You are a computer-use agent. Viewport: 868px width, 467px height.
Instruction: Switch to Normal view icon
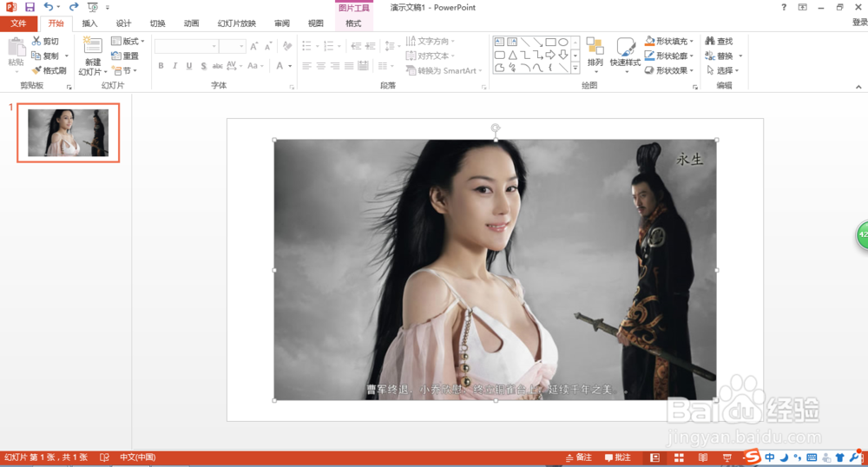click(654, 457)
